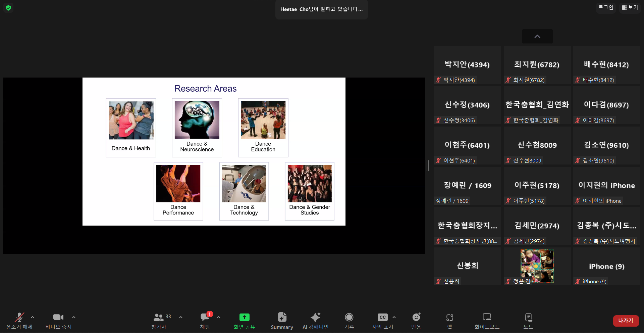
Task: Select participant tile 김종복 (주)시도여행사
Action: [607, 226]
